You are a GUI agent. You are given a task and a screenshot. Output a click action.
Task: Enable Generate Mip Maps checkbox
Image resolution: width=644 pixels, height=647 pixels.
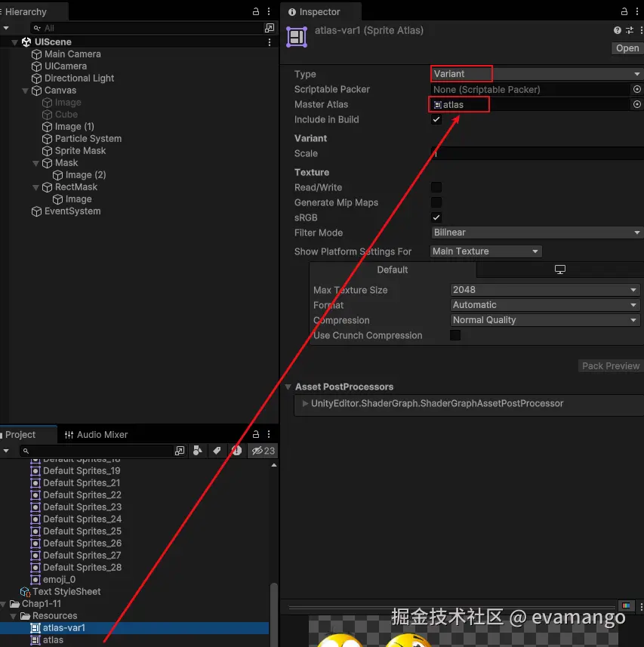[436, 202]
